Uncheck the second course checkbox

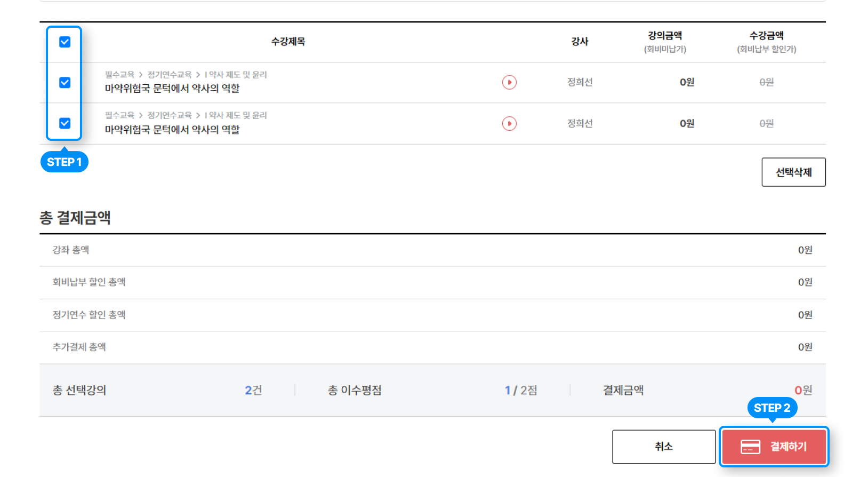tap(65, 123)
